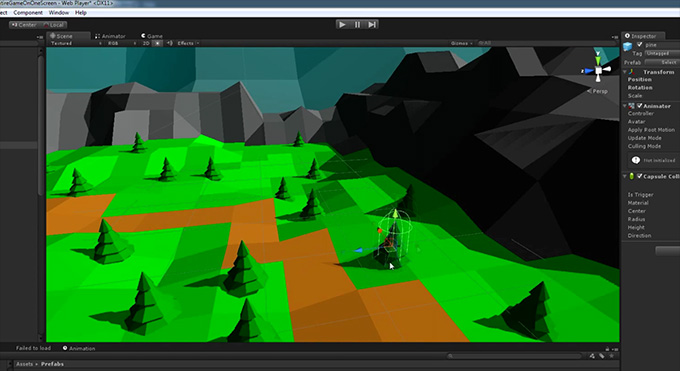
Task: Open the Failed to load tab
Action: pos(33,348)
